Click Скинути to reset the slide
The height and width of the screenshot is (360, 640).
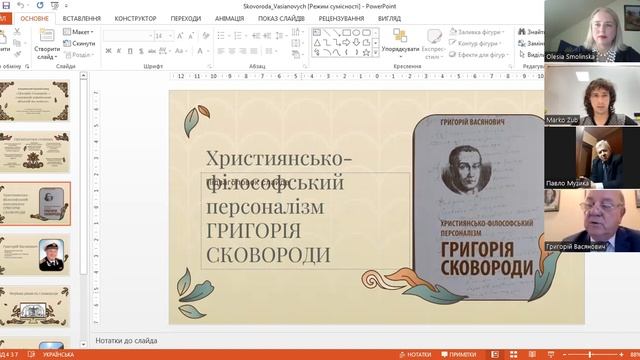click(79, 43)
